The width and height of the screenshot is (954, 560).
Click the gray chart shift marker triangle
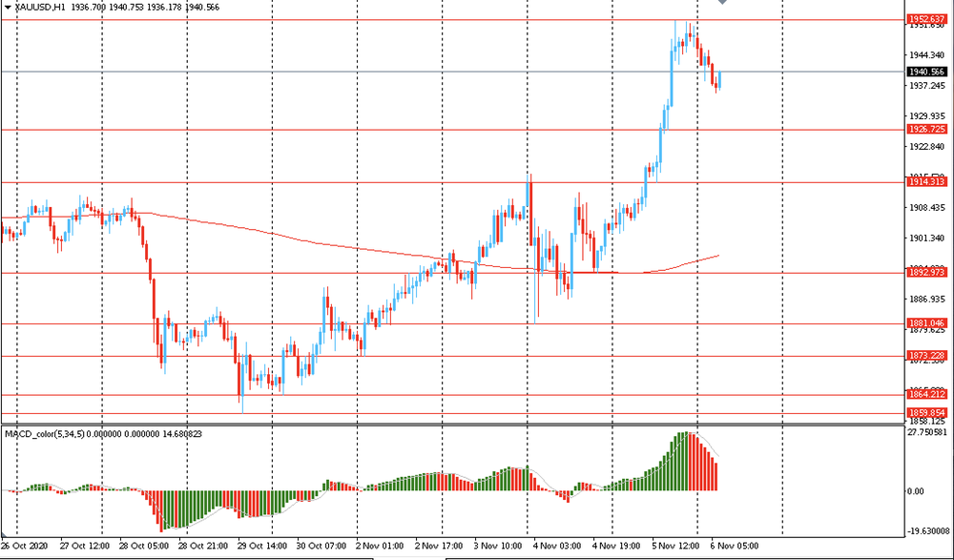pyautogui.click(x=722, y=5)
